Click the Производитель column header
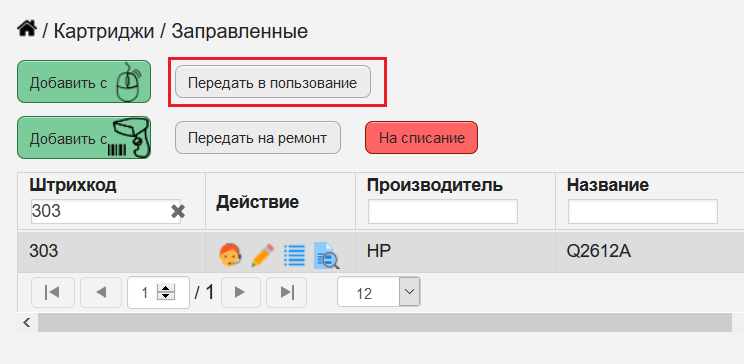The image size is (744, 364). tap(435, 185)
